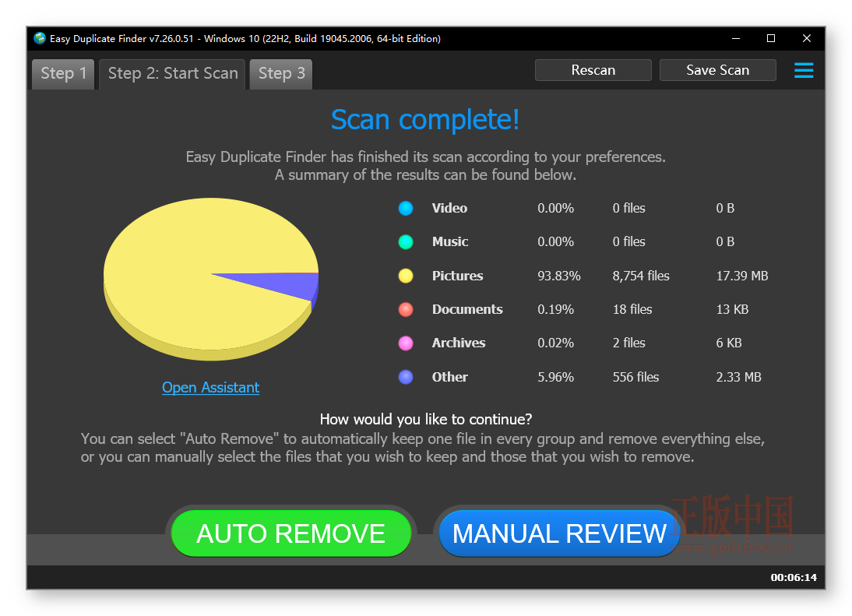
Task: Select the Documents category label
Action: coord(467,310)
